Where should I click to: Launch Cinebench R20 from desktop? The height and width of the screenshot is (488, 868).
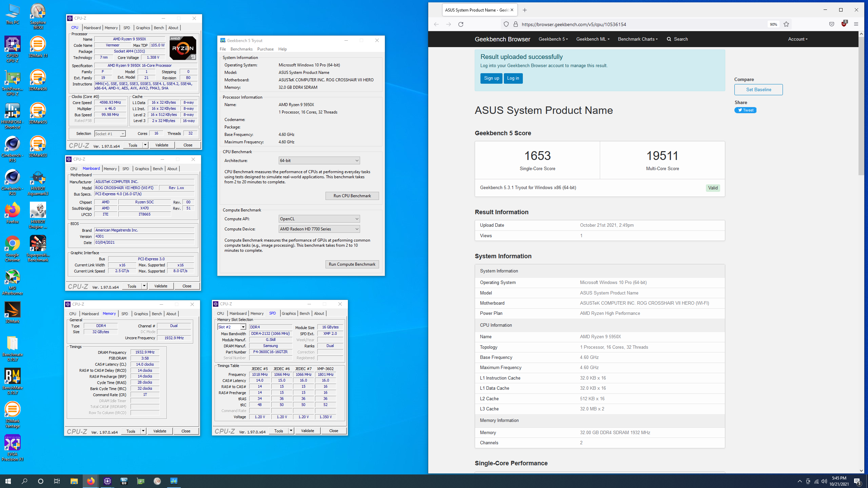pyautogui.click(x=12, y=182)
